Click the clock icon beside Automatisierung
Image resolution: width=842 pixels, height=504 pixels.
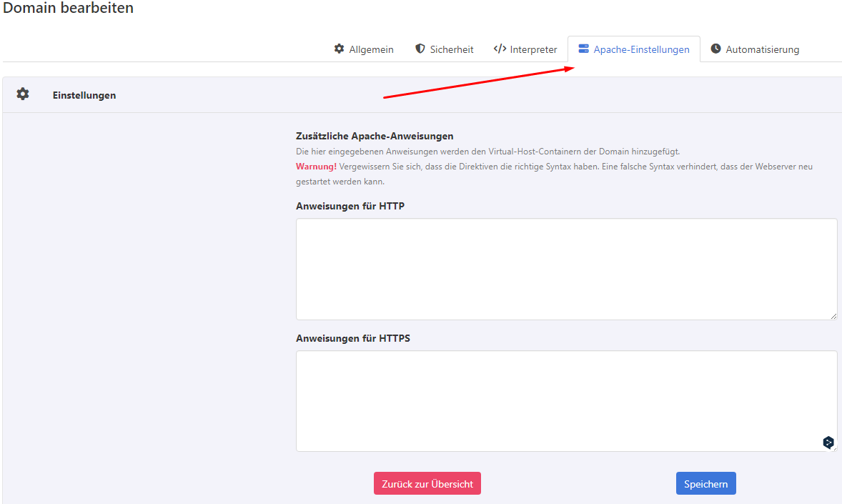click(x=715, y=49)
